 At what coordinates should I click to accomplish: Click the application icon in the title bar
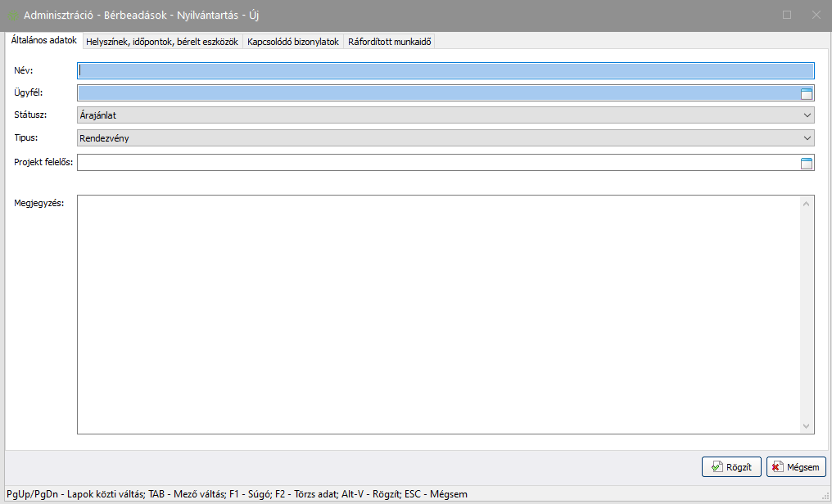pyautogui.click(x=13, y=16)
